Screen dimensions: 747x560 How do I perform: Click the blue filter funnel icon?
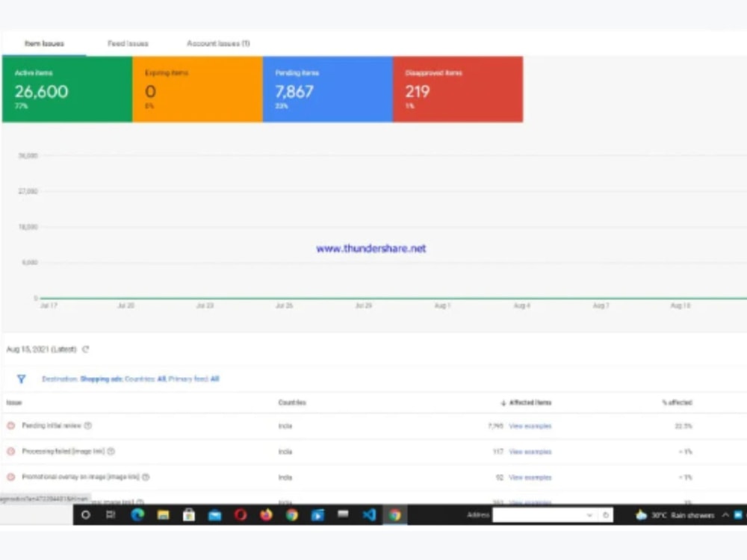tap(21, 379)
